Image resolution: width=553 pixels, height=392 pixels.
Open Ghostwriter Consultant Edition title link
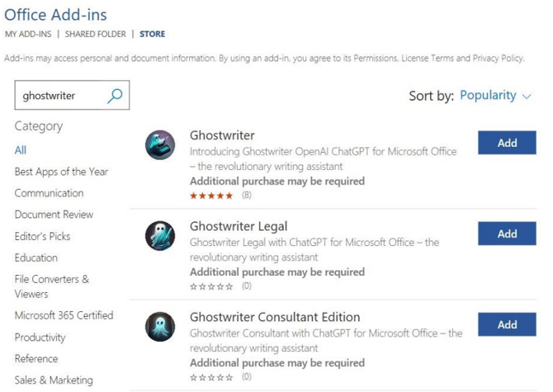tap(275, 317)
